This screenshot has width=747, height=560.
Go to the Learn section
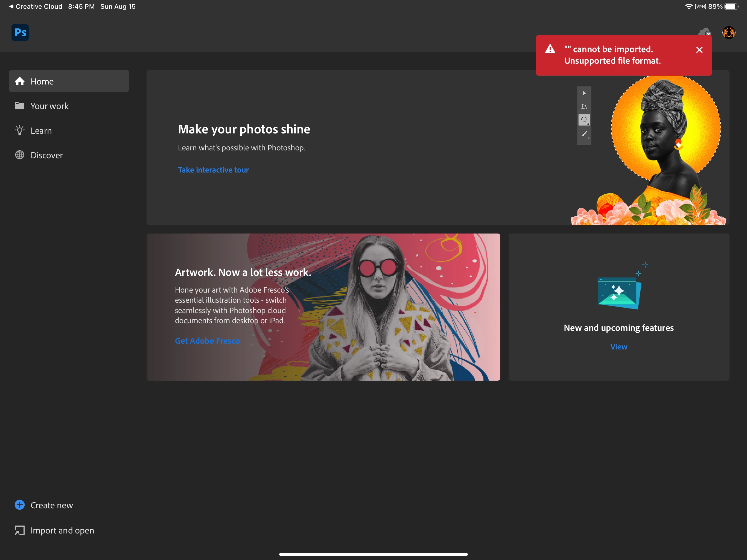(x=41, y=131)
